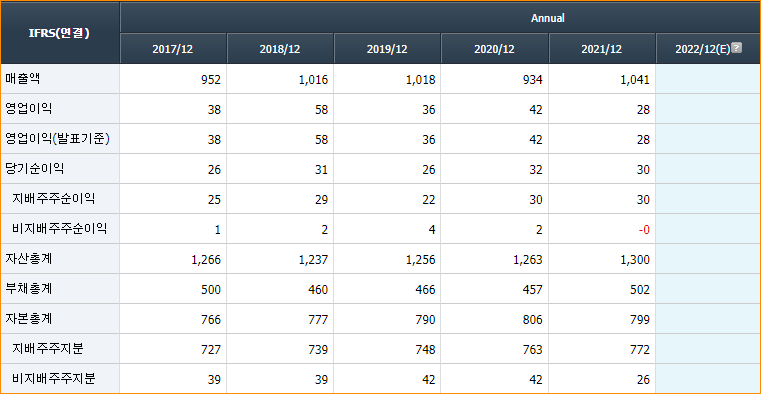Image resolution: width=761 pixels, height=394 pixels.
Task: Click the 500 total liabilities value
Action: 211,290
